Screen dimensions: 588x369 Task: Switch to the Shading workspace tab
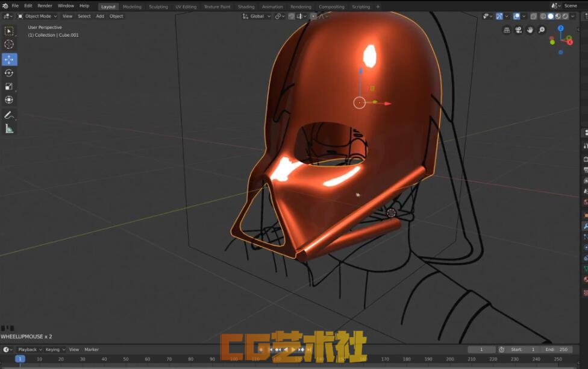246,7
